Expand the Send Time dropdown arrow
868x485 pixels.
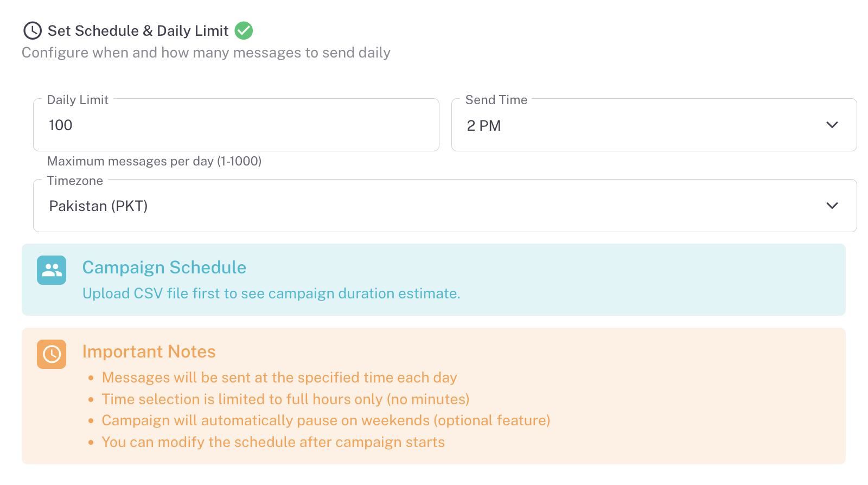click(832, 125)
